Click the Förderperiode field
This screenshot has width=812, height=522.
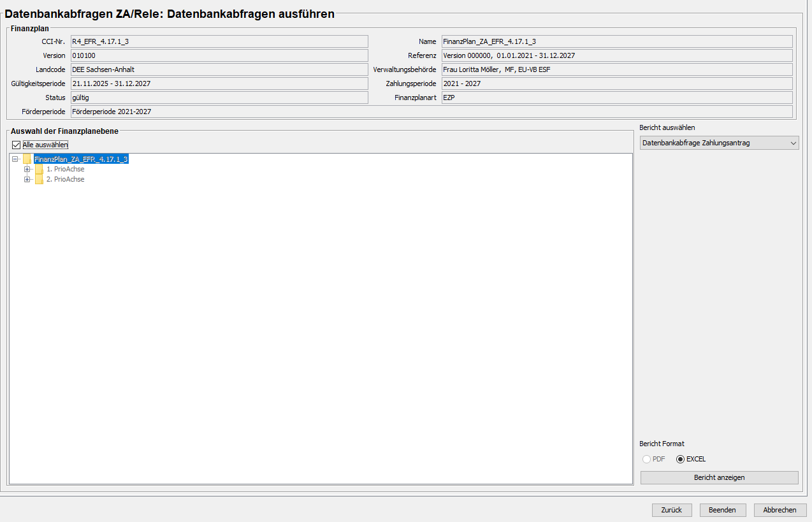(x=431, y=112)
